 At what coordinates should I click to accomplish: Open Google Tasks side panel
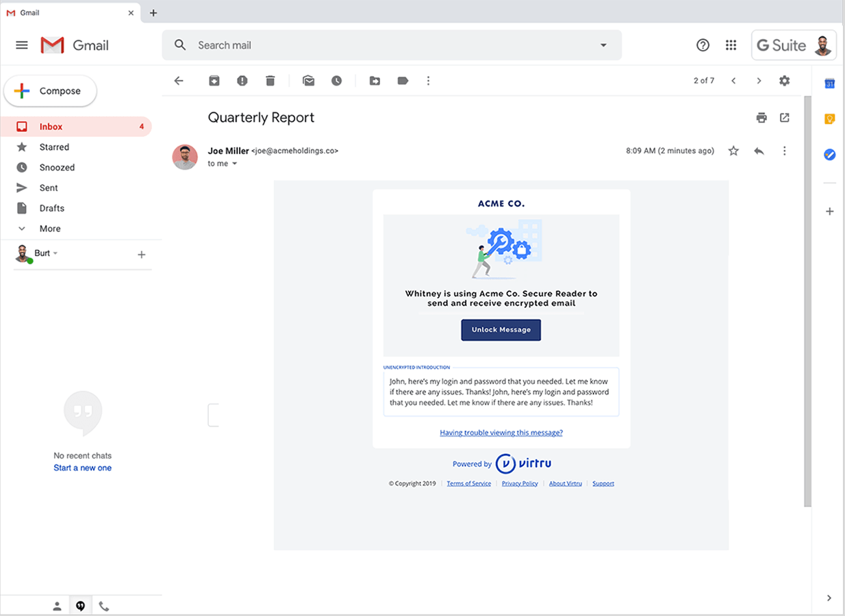pos(829,155)
